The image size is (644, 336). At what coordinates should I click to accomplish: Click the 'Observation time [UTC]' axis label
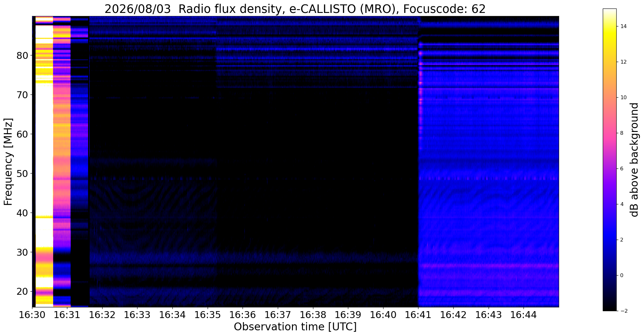pyautogui.click(x=295, y=327)
